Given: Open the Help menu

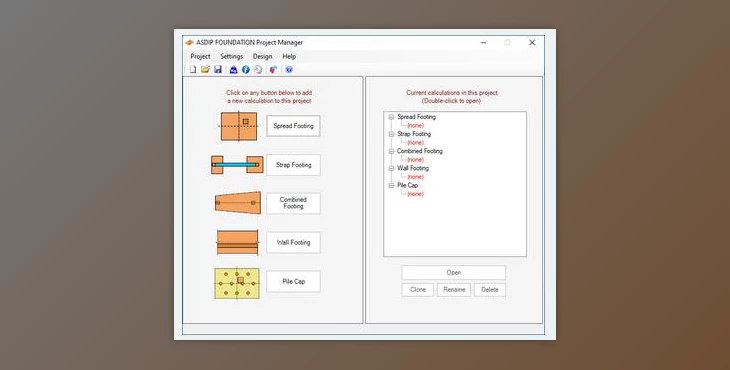Looking at the screenshot, I should point(289,56).
